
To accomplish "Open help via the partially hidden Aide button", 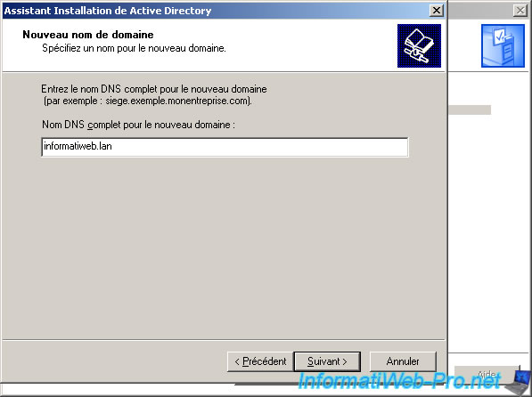I will [x=487, y=373].
